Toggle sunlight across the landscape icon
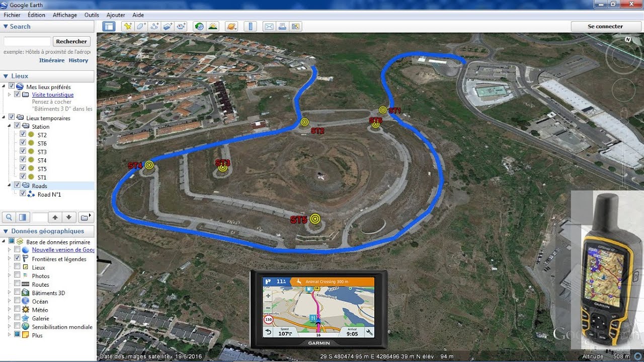This screenshot has width=644, height=362. click(213, 26)
